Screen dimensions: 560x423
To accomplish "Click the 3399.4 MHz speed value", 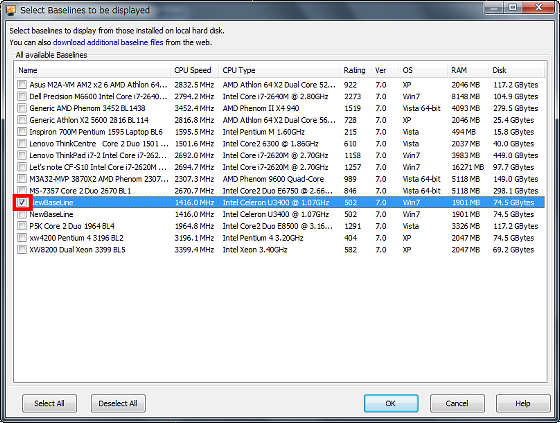I will click(194, 250).
